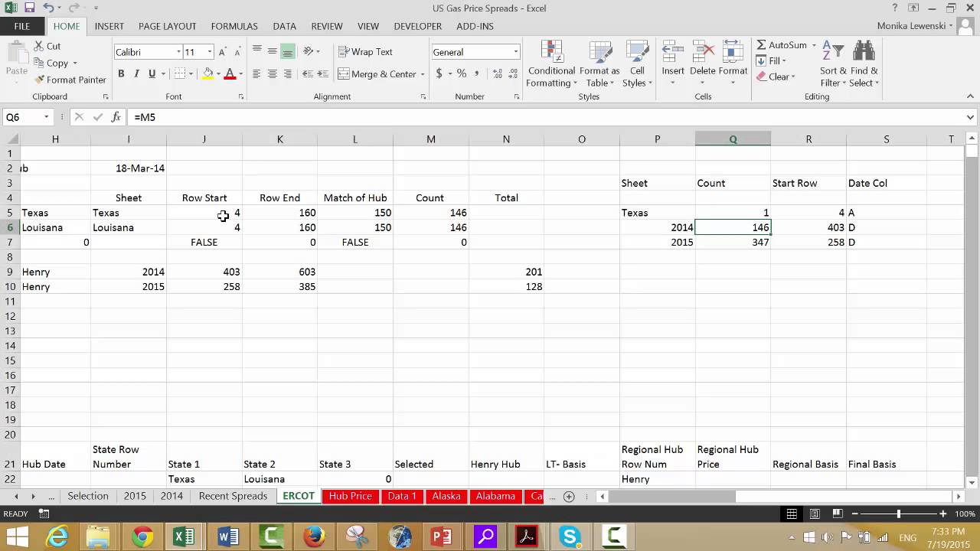
Task: Toggle Align Right for the cell
Action: coord(287,73)
